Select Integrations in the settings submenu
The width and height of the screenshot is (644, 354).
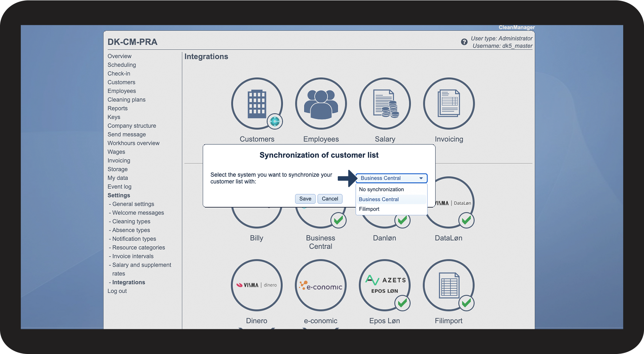click(x=129, y=283)
